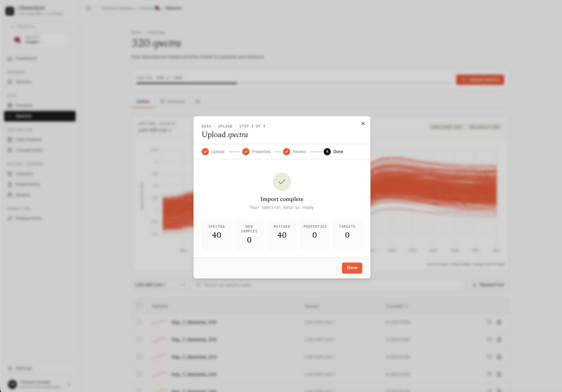Click the orange Done button in dialog footer
Viewport: 562px width, 392px height.
coord(352,268)
